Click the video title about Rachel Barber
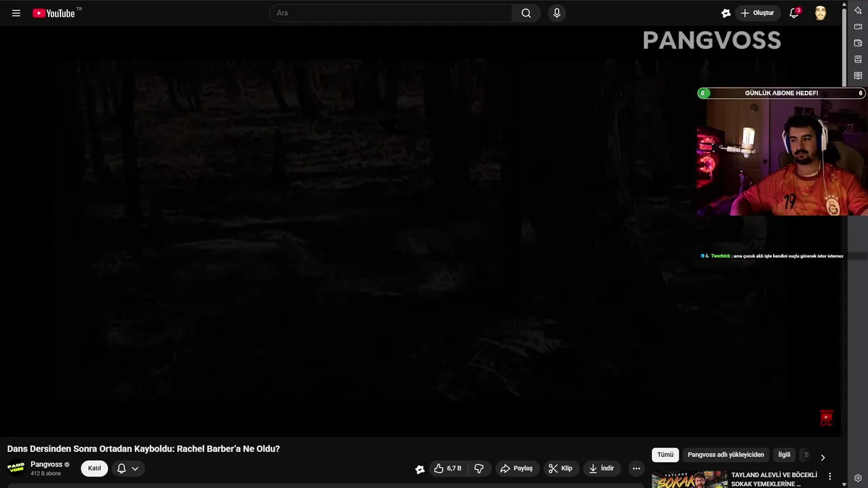This screenshot has width=868, height=488. click(x=143, y=449)
